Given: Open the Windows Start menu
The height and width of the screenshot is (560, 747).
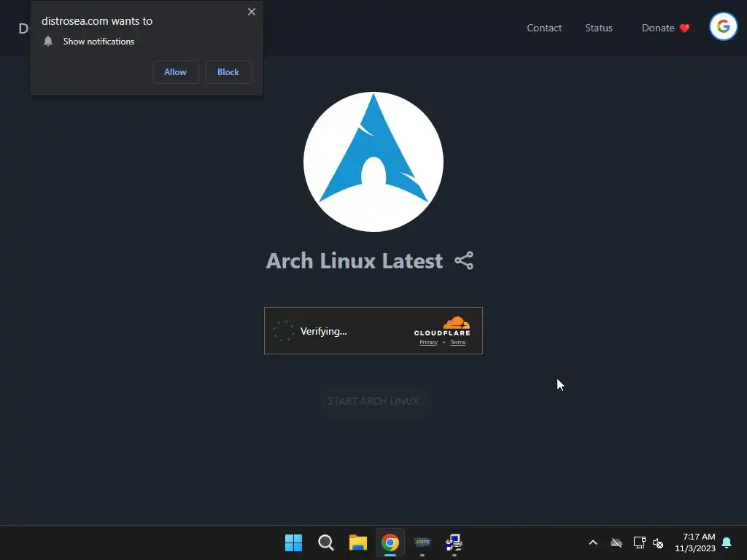Looking at the screenshot, I should click(x=293, y=542).
